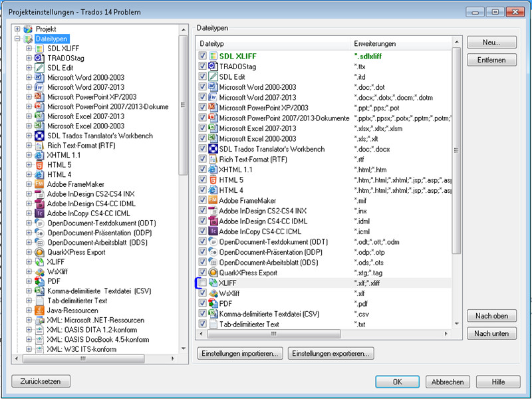This screenshot has height=399, width=532.
Task: Sort by the Erweiterungen column header
Action: 401,44
